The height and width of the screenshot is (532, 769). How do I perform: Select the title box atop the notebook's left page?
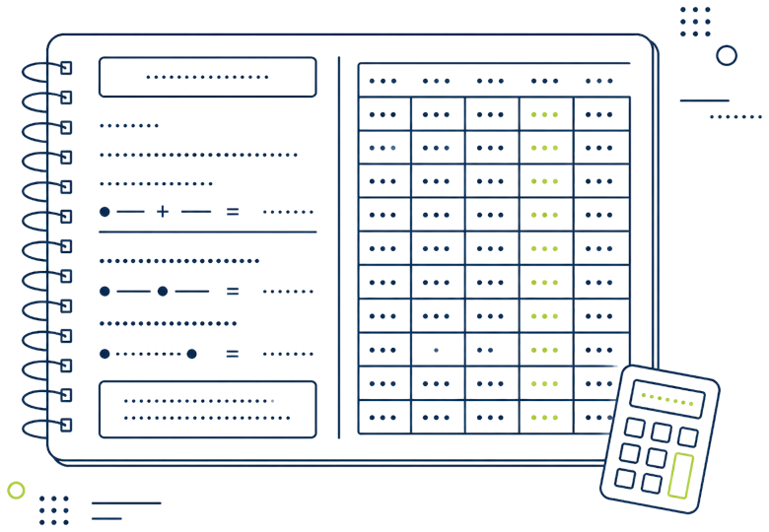tap(207, 77)
